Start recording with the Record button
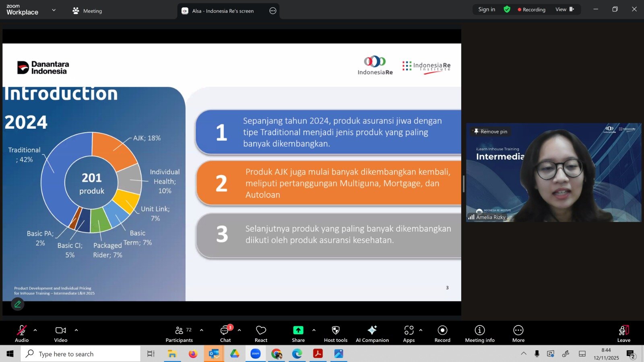 442,333
